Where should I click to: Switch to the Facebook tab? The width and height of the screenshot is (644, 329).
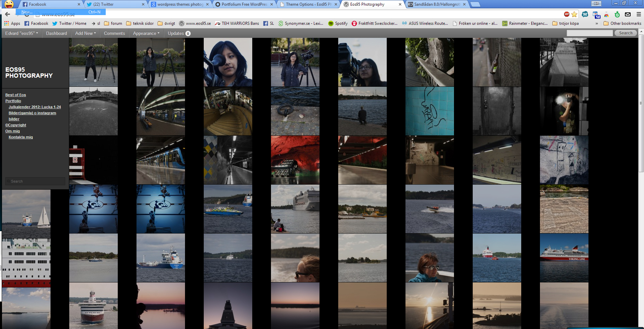(x=50, y=4)
